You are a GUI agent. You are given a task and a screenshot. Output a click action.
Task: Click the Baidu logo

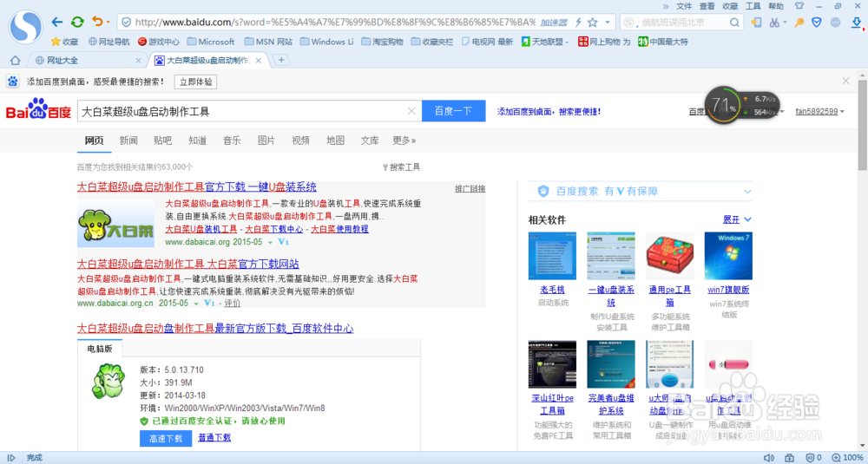[x=39, y=109]
